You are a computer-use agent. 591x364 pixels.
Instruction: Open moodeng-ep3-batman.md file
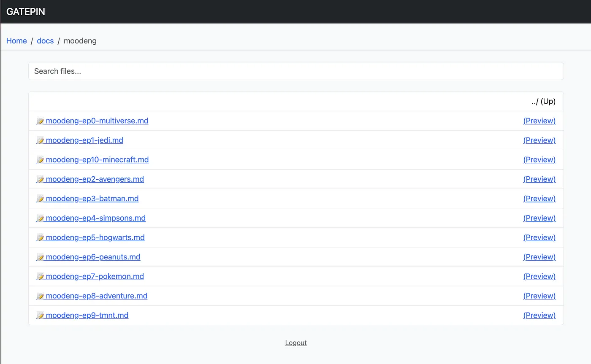(x=92, y=198)
